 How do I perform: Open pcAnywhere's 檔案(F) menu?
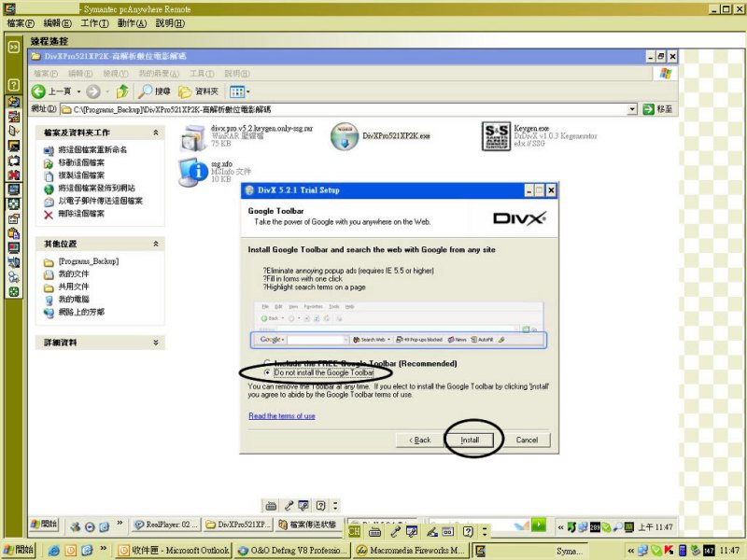(x=21, y=23)
